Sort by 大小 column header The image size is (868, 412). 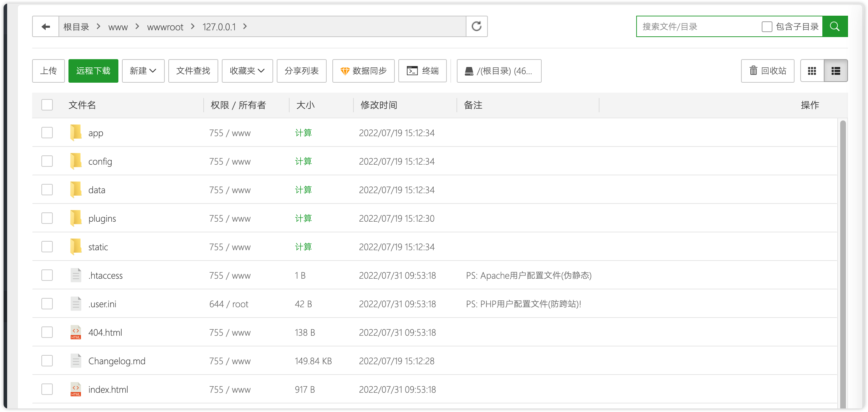(305, 105)
